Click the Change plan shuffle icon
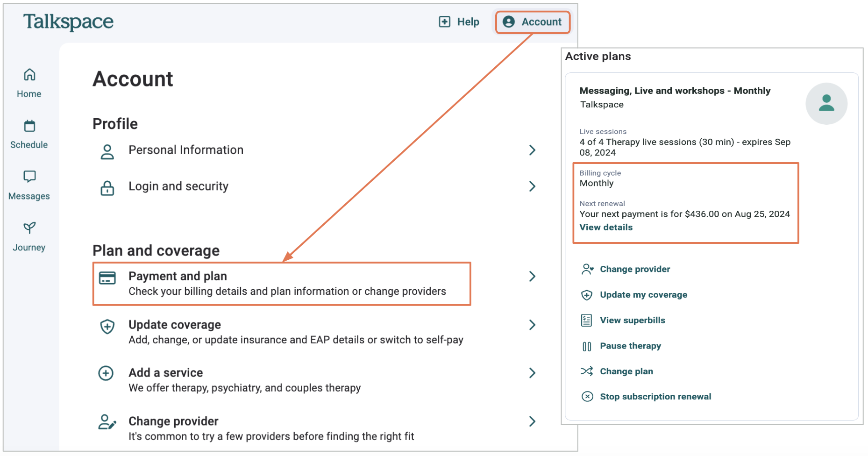This screenshot has width=868, height=456. [587, 371]
